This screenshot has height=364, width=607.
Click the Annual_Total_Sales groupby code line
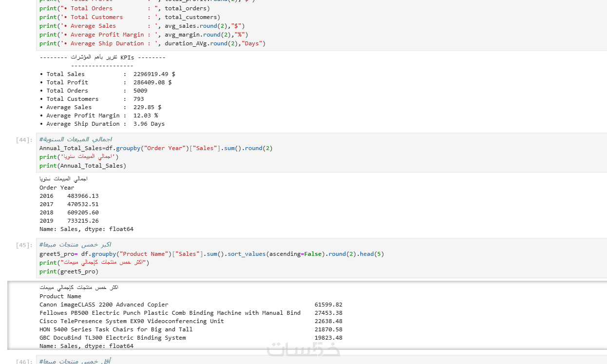[x=156, y=148]
